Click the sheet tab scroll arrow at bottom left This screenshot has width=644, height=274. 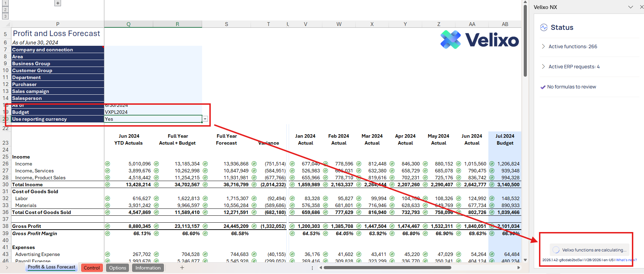7,267
